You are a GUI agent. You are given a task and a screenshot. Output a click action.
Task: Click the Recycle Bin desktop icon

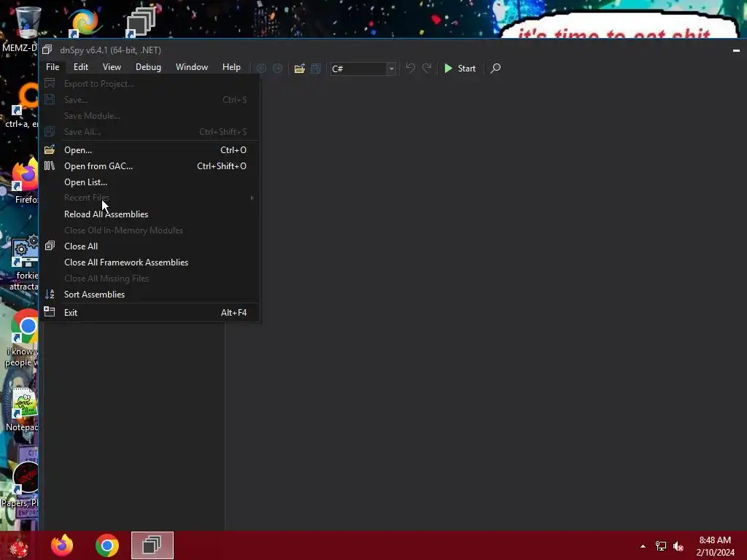coord(28,23)
